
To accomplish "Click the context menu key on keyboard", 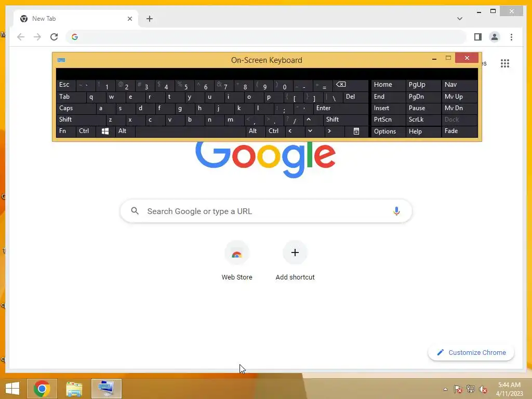I will pos(356,131).
